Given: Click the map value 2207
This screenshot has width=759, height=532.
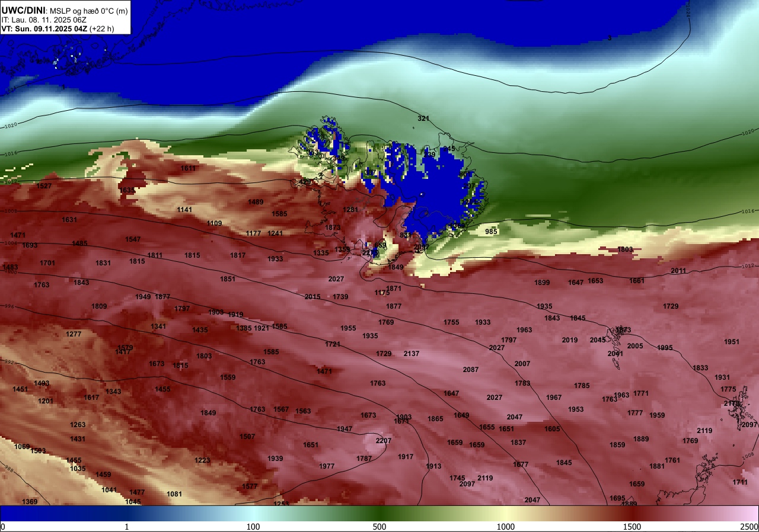Looking at the screenshot, I should click(x=384, y=441).
